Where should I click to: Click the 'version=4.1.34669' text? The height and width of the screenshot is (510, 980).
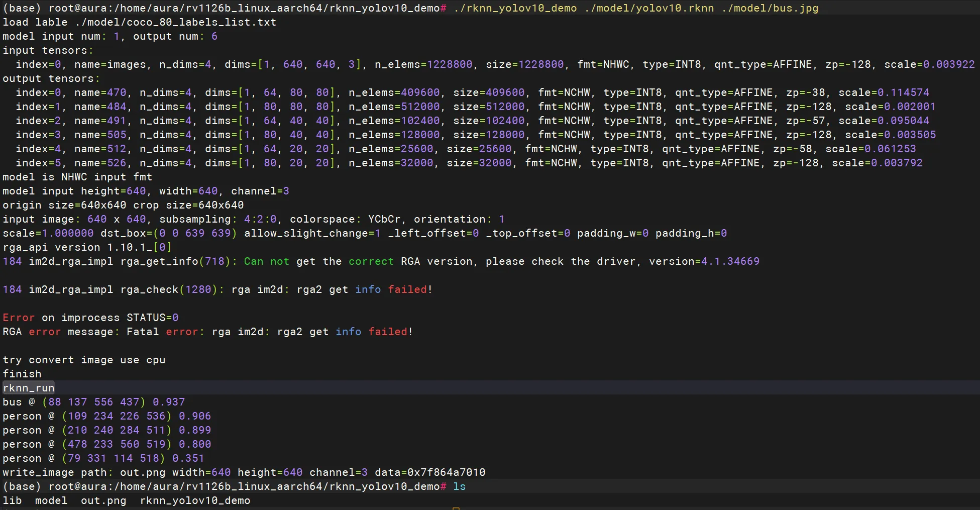coord(704,261)
